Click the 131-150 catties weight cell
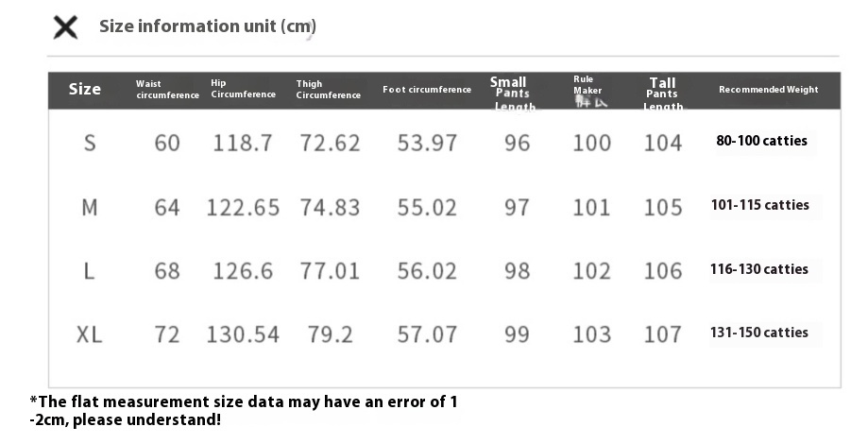This screenshot has height=444, width=868. [759, 333]
